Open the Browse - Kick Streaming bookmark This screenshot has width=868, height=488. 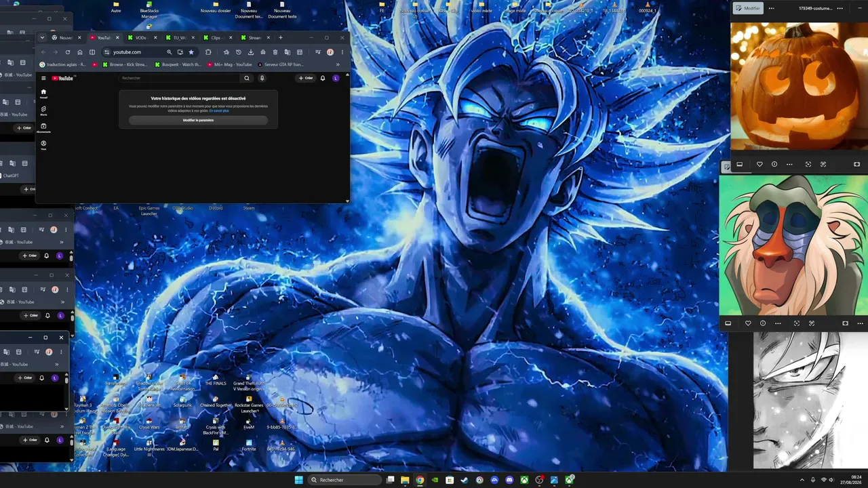tap(123, 65)
